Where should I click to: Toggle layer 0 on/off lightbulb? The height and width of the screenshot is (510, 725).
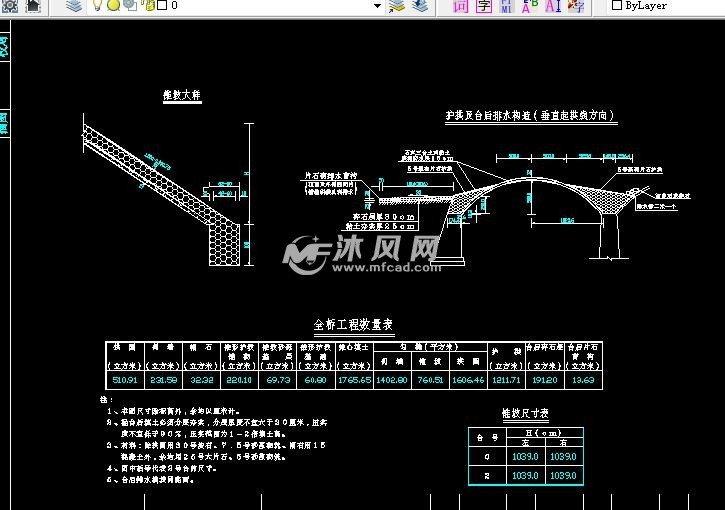coord(98,6)
